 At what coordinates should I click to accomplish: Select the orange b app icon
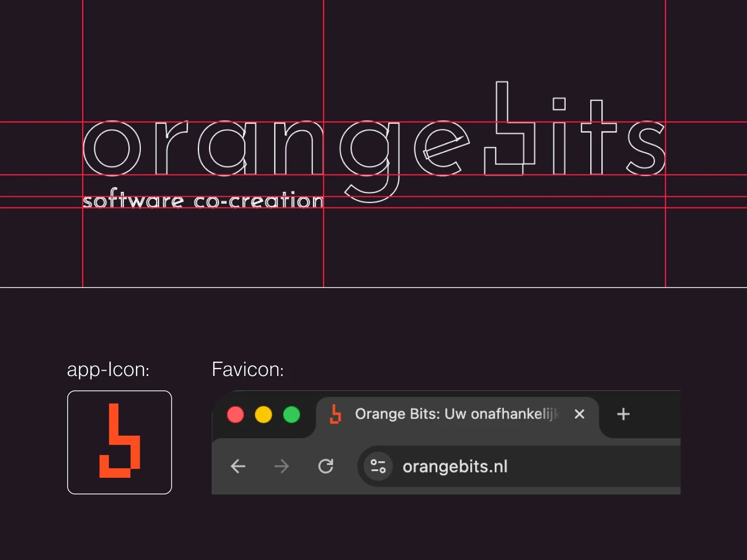tap(119, 442)
